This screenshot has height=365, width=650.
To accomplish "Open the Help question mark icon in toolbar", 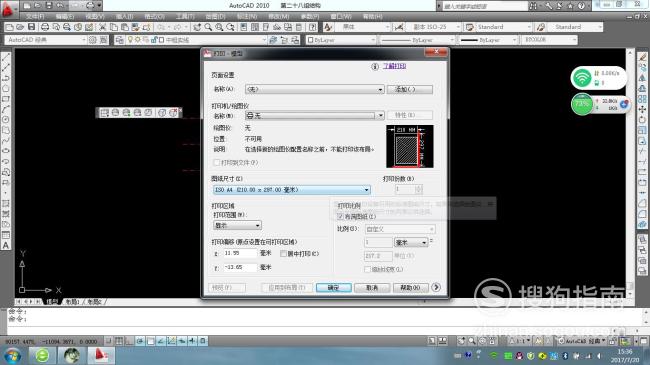I will click(313, 27).
